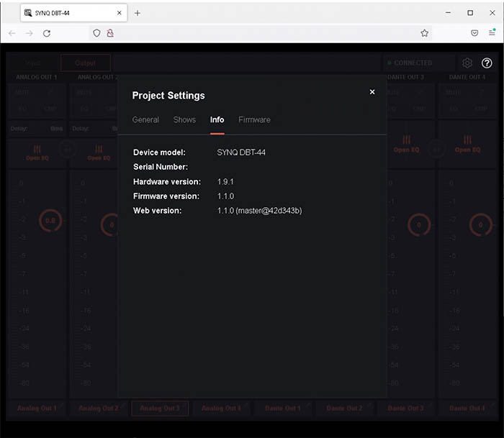
Task: Close the Project Settings dialog
Action: 372,92
